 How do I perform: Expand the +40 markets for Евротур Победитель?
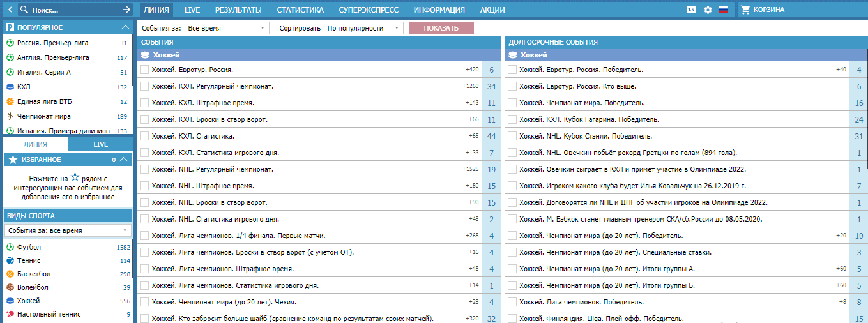[841, 70]
